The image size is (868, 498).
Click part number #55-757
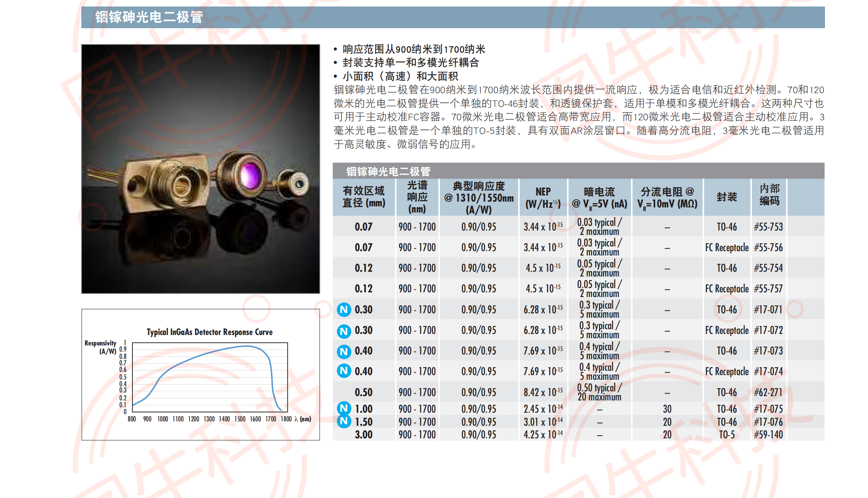pyautogui.click(x=768, y=289)
